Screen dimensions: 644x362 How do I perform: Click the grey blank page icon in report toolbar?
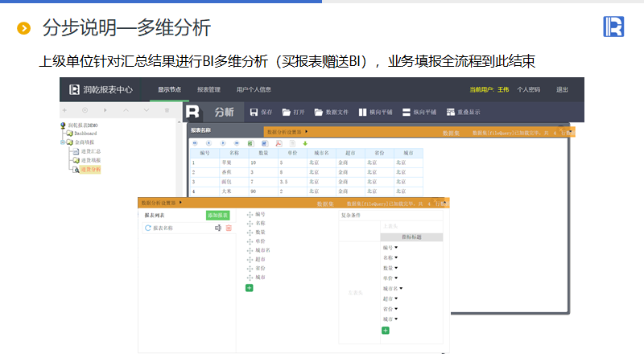tap(292, 143)
